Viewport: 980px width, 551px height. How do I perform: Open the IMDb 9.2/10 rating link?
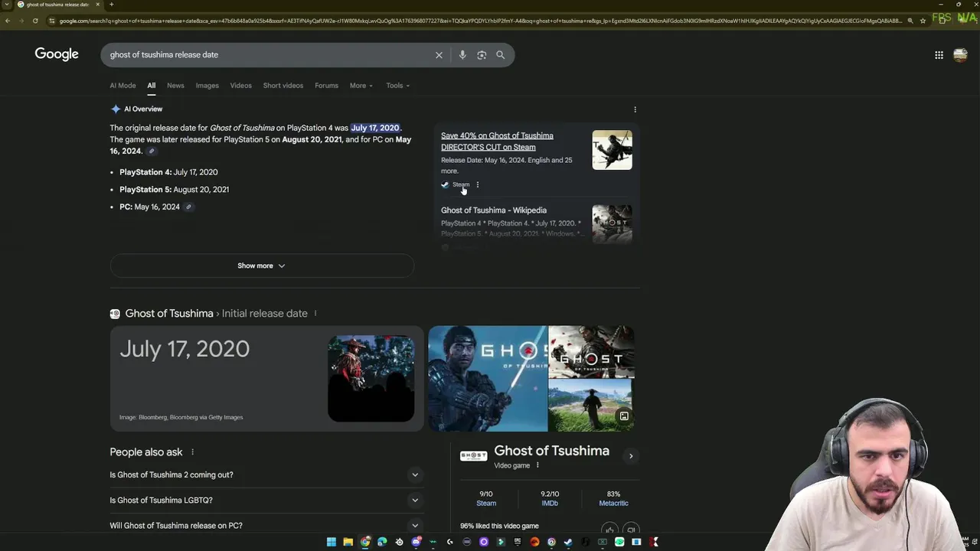coord(550,499)
